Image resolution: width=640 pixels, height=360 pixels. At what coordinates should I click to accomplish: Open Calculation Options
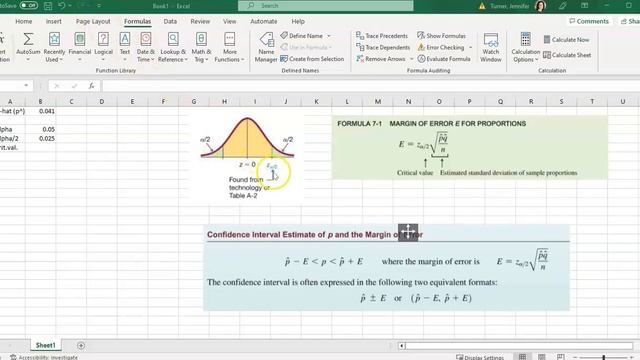click(x=525, y=47)
